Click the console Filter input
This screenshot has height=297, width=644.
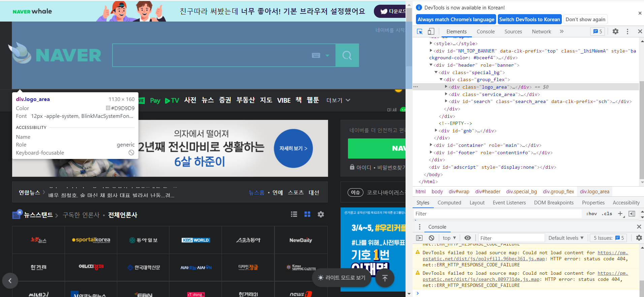(x=511, y=238)
